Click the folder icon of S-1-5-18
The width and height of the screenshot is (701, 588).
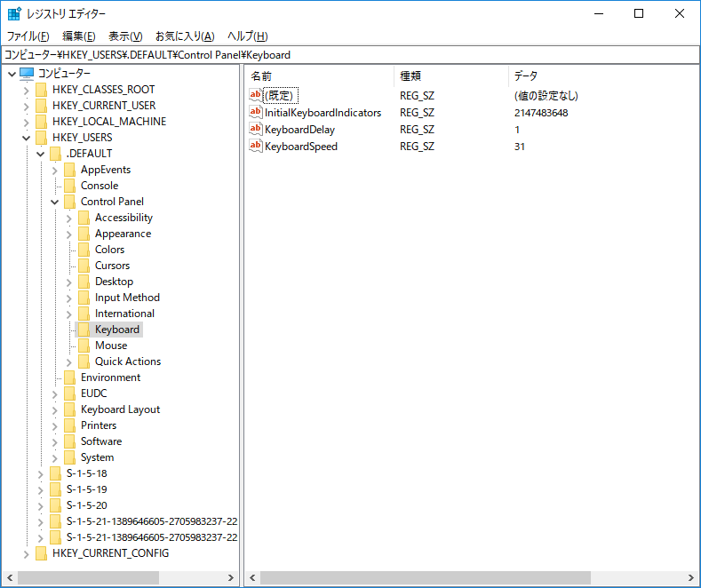[55, 473]
